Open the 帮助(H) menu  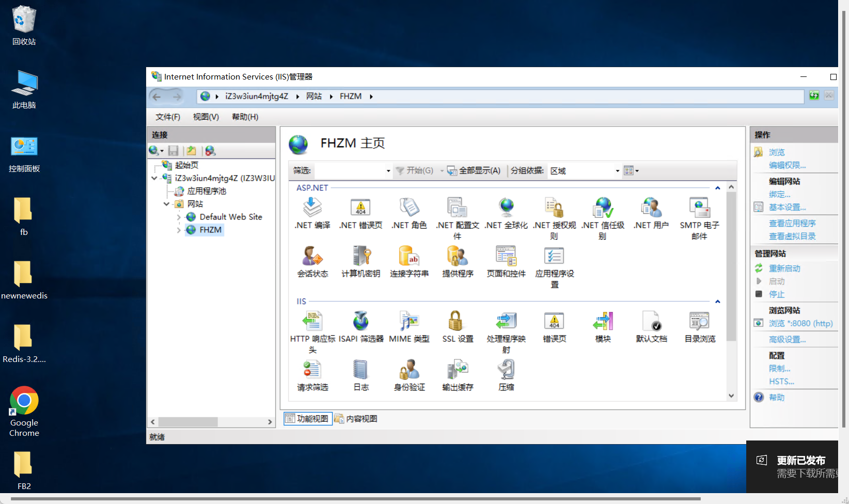pyautogui.click(x=245, y=117)
